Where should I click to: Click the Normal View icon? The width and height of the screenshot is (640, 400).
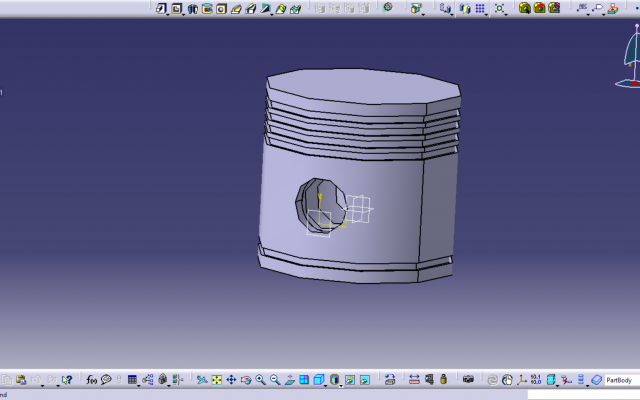[289, 380]
